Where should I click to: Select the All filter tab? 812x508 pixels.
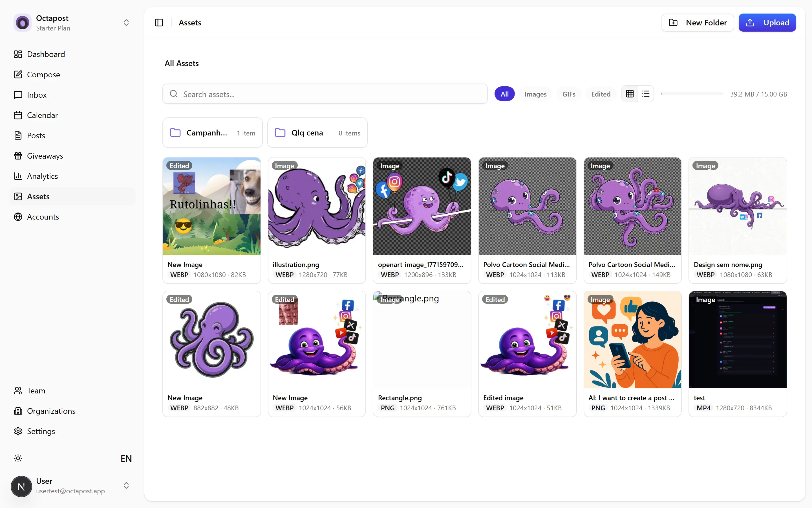pos(505,94)
